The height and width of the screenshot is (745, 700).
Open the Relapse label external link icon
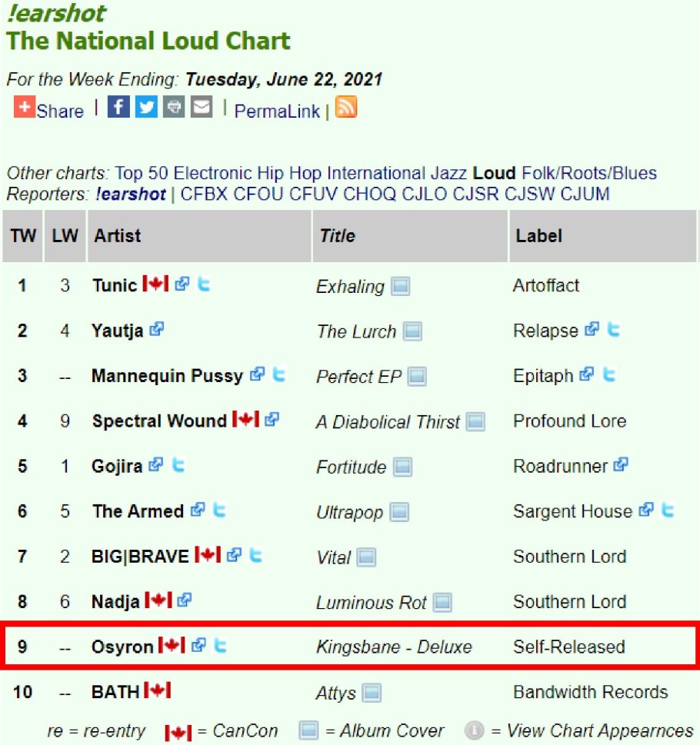click(591, 330)
